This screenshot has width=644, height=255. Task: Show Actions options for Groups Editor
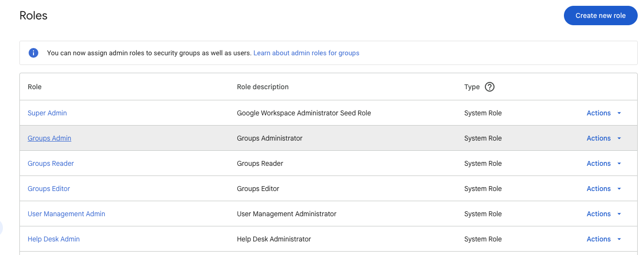coord(604,189)
